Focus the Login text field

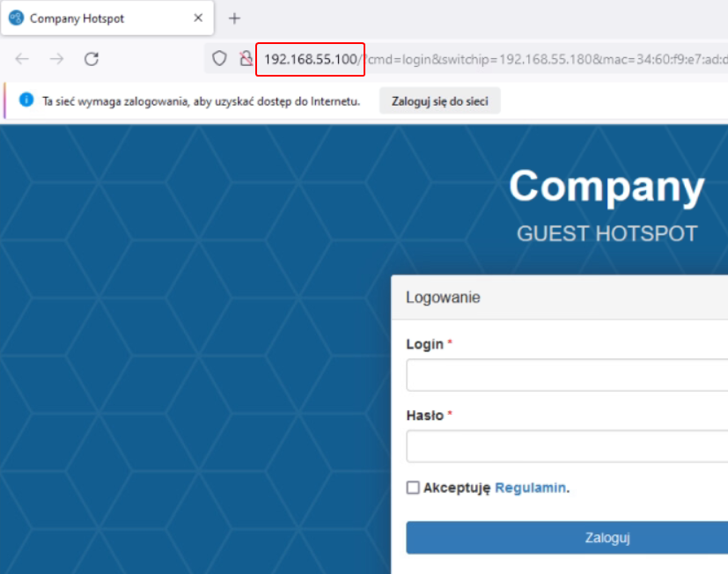coord(567,375)
